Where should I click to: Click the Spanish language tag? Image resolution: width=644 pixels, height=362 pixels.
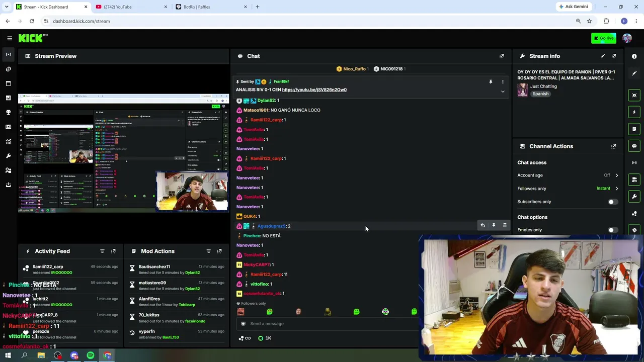click(x=540, y=94)
